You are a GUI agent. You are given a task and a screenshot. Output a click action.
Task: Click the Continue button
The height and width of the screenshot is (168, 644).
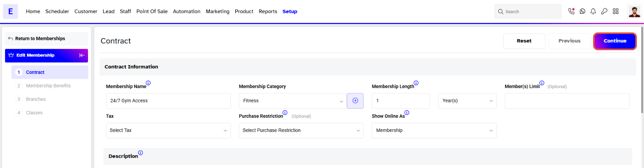[615, 41]
